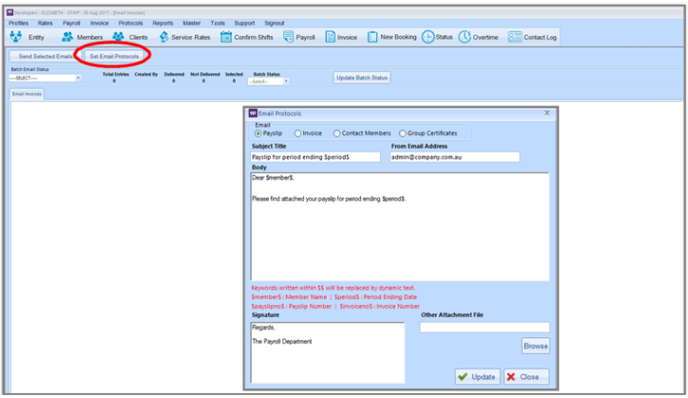Click the Update Batch Status button

362,78
